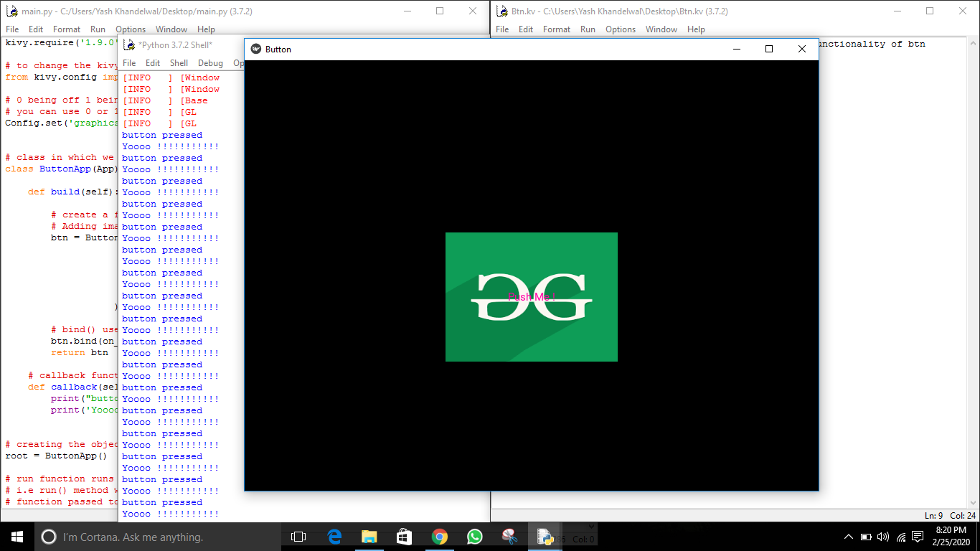Click 'from kivy.config' line in main.py

click(62, 77)
